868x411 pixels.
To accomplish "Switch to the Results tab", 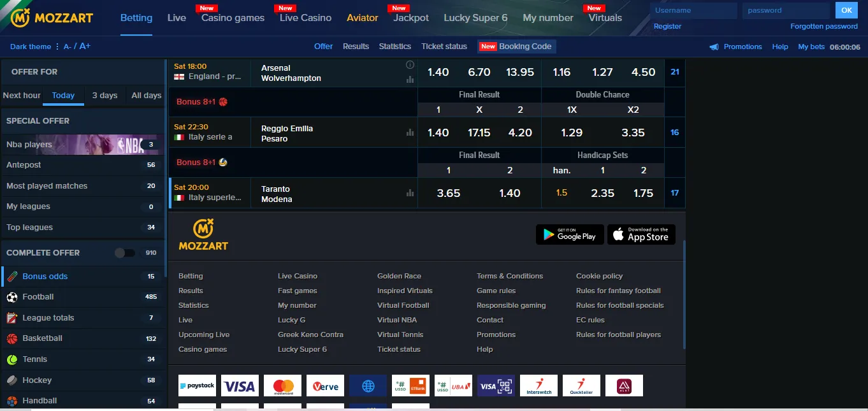I will (x=356, y=47).
